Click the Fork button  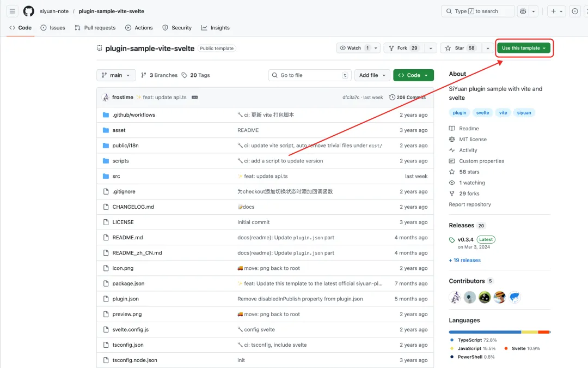[x=404, y=48]
